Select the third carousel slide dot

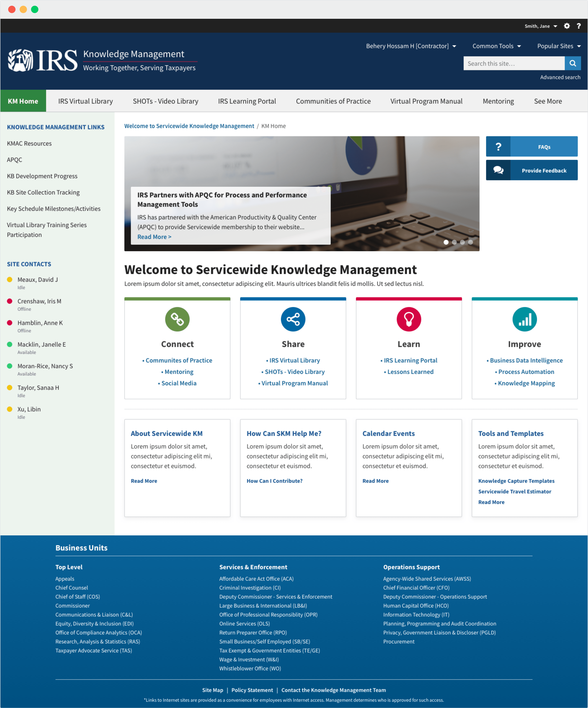point(462,242)
